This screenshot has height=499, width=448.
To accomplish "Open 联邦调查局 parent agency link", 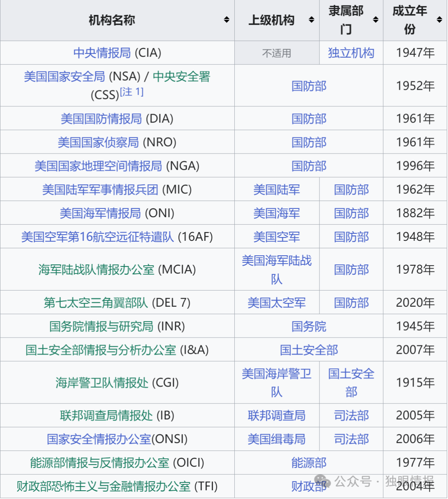I will 277,416.
